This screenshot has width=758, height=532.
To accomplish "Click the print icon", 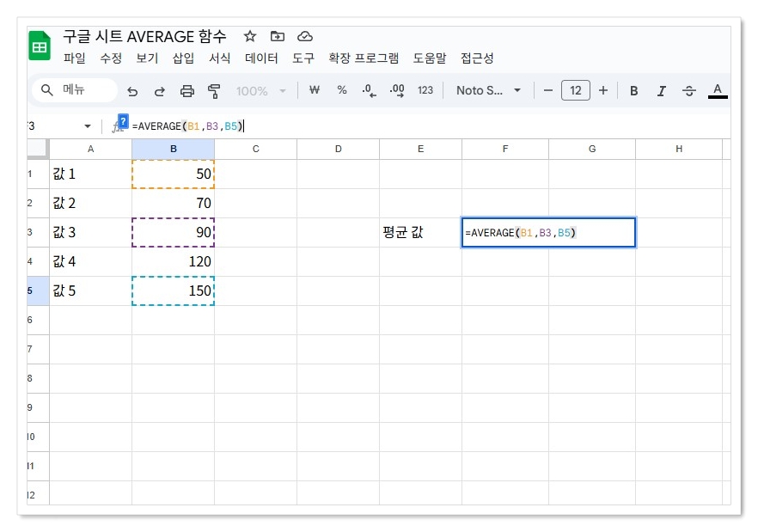I will [x=187, y=91].
